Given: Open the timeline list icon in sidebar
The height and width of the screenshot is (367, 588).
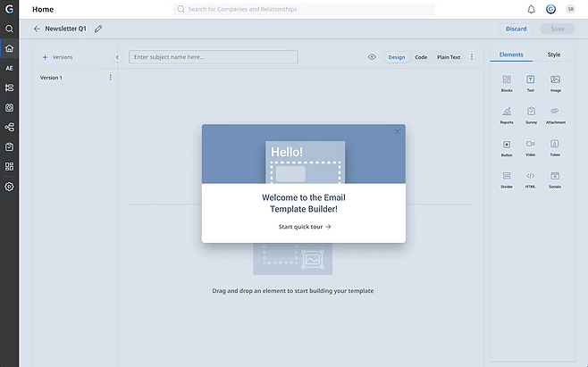Looking at the screenshot, I should (x=9, y=88).
